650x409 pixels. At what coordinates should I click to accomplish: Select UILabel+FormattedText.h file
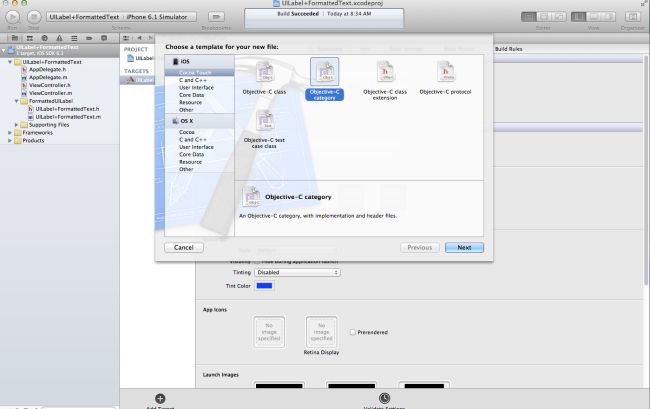(67, 109)
